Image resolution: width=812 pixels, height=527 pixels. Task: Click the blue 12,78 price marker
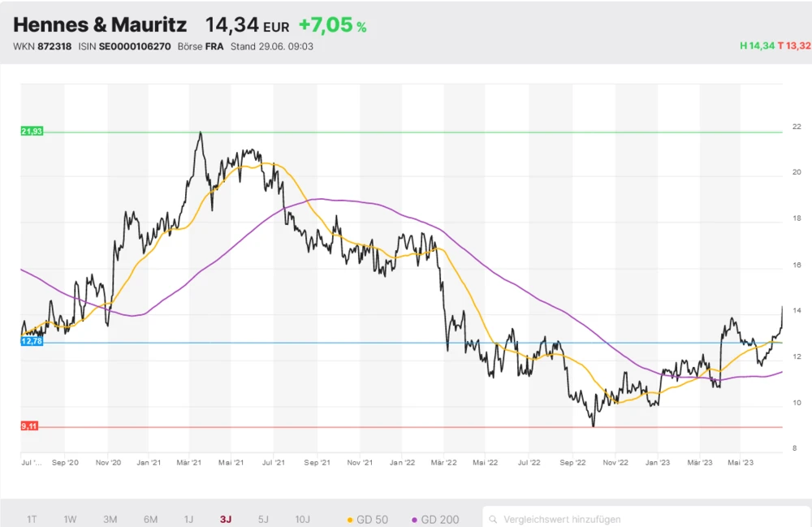pyautogui.click(x=32, y=342)
